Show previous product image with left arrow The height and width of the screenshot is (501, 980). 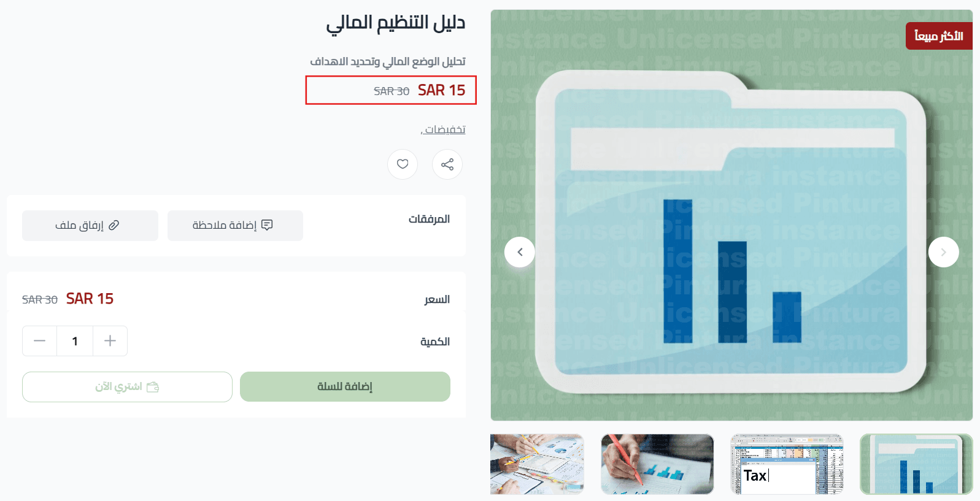(x=520, y=252)
